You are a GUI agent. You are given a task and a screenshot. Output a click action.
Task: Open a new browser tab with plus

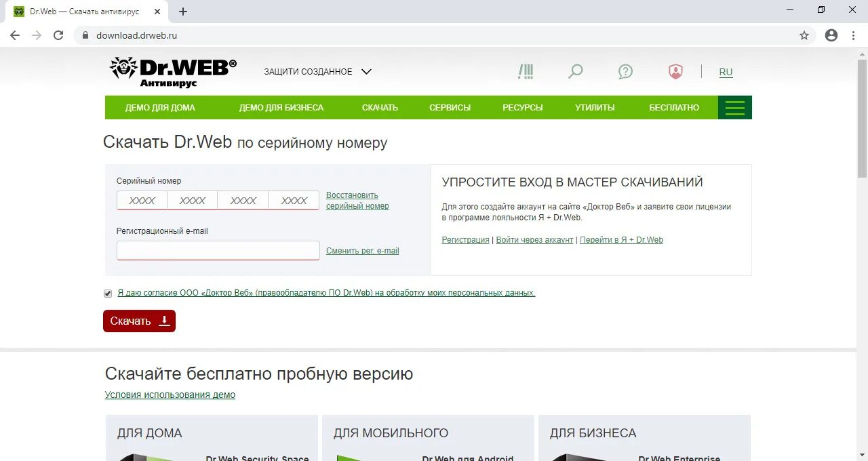tap(183, 12)
